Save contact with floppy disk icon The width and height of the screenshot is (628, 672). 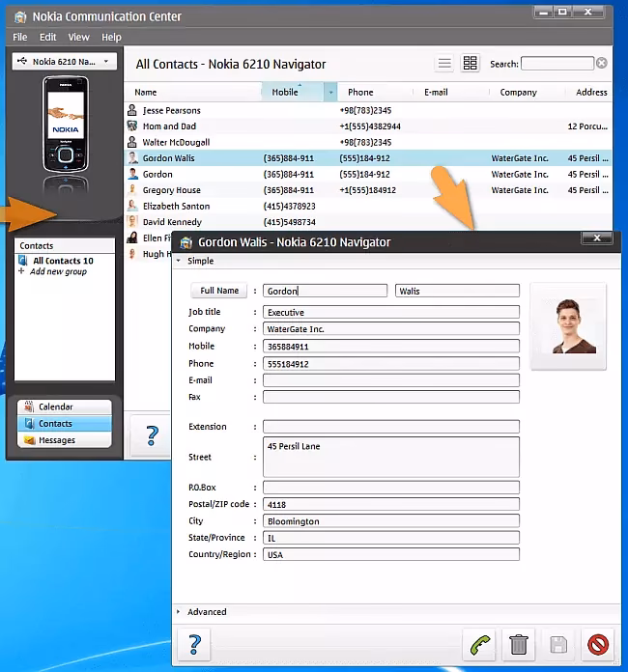(558, 645)
